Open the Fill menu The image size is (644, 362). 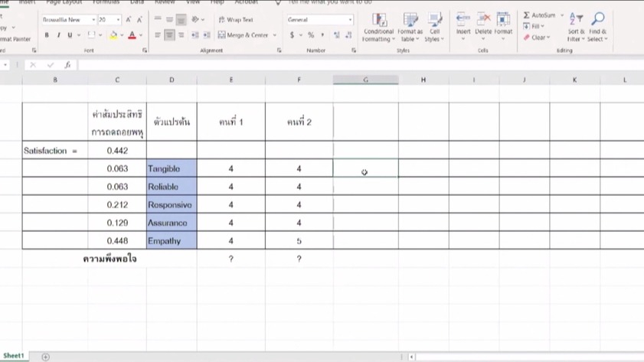(534, 26)
